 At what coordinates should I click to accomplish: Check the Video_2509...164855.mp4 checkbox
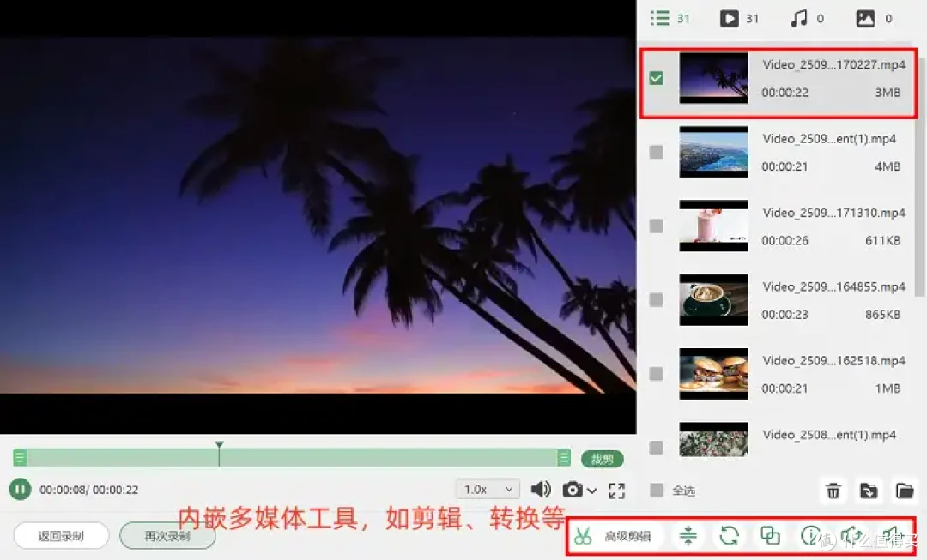[657, 299]
